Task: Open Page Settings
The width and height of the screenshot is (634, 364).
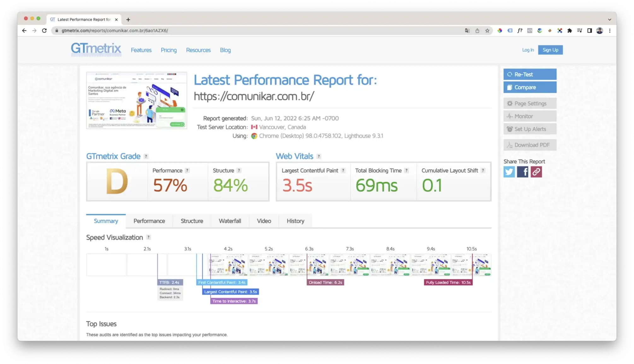Action: 530,103
